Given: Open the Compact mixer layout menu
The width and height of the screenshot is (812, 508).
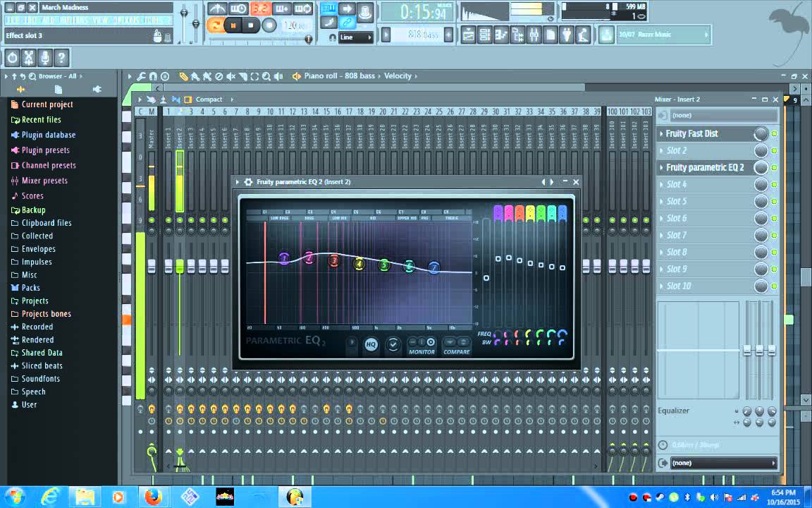Looking at the screenshot, I should pyautogui.click(x=209, y=99).
